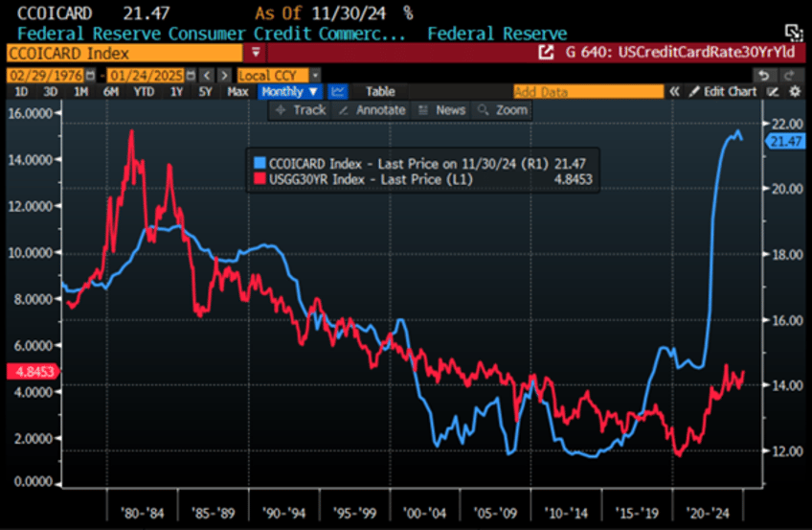Viewport: 812px width, 530px height.
Task: Open the chart settings gear icon
Action: click(795, 92)
